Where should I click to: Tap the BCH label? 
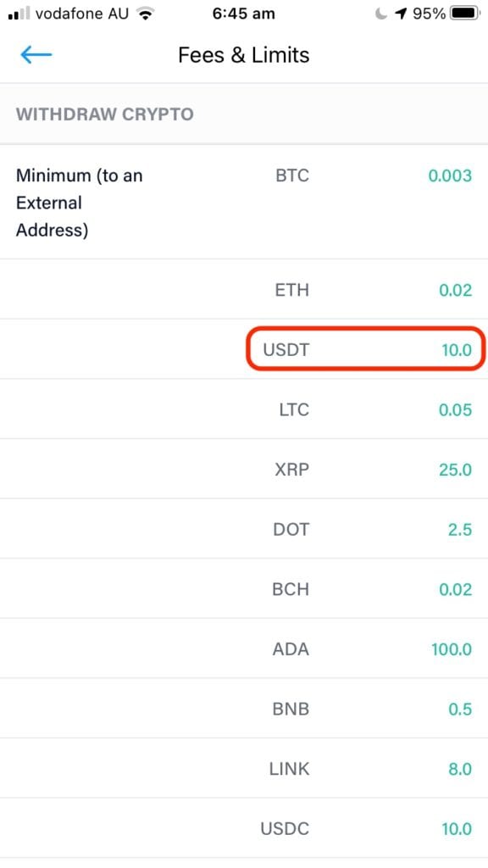click(x=291, y=589)
